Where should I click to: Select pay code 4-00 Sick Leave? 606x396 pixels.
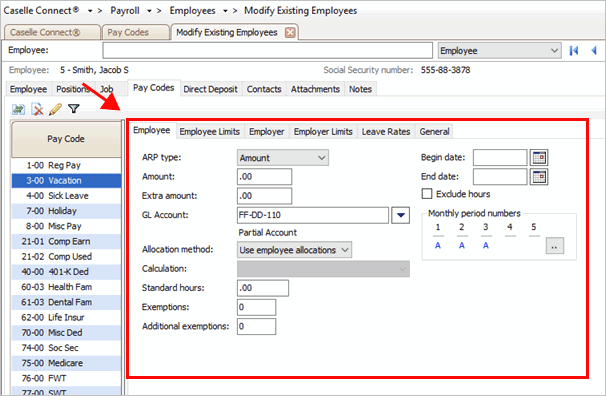(x=66, y=196)
